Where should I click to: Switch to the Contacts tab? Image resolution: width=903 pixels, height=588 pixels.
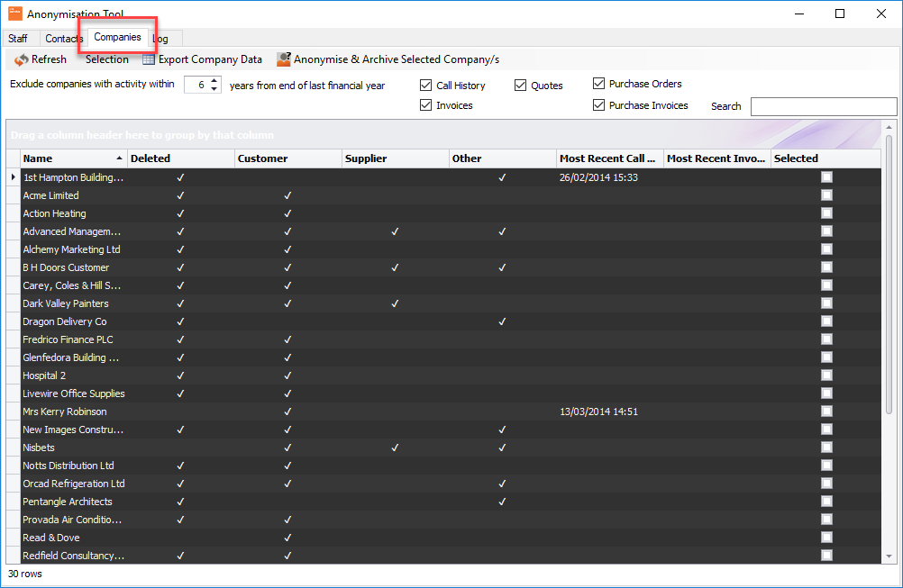pos(62,39)
